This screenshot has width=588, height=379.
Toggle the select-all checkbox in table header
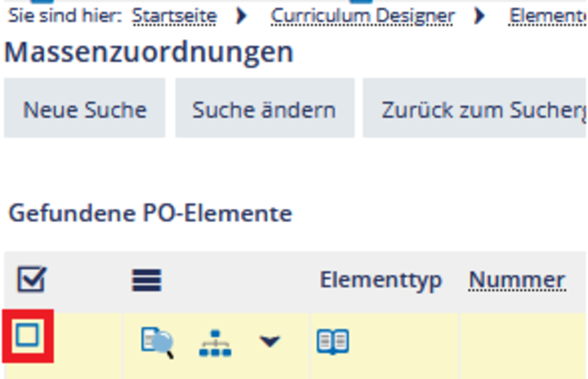click(x=32, y=279)
